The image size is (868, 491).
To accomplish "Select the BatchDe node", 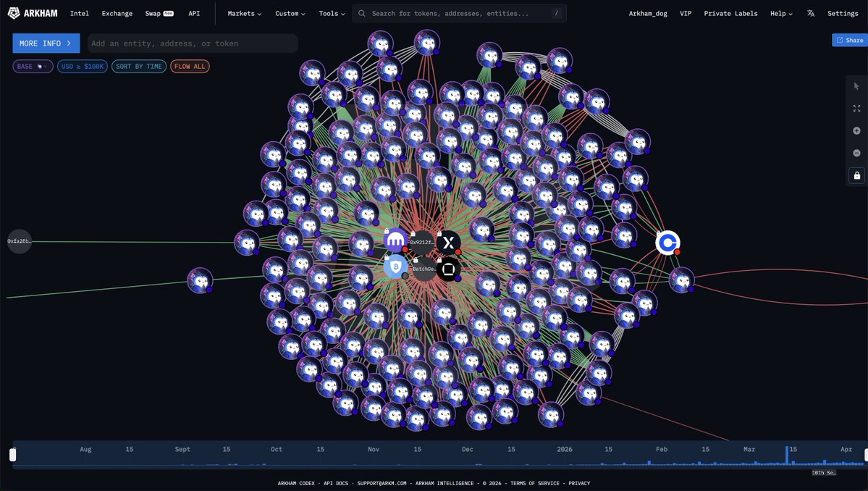I will 424,269.
